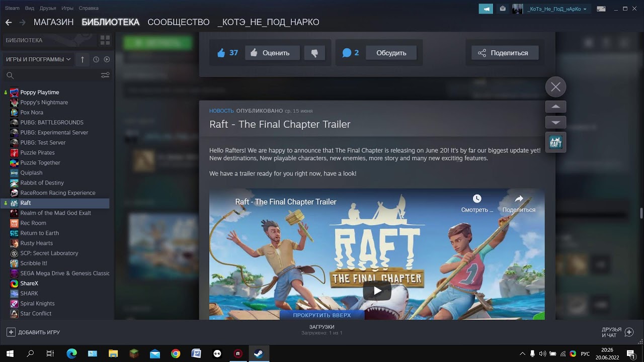Click the Поделиться button
The width and height of the screenshot is (644, 362).
click(x=505, y=53)
